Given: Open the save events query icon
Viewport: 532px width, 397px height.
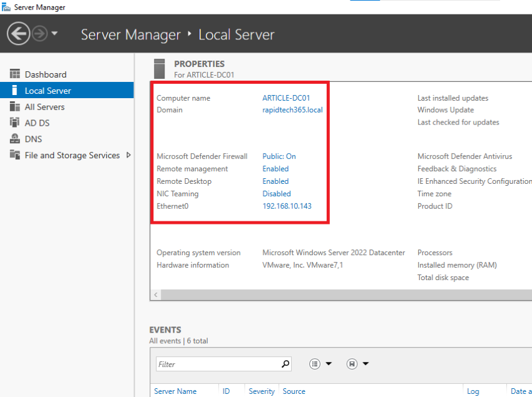Looking at the screenshot, I should [351, 363].
